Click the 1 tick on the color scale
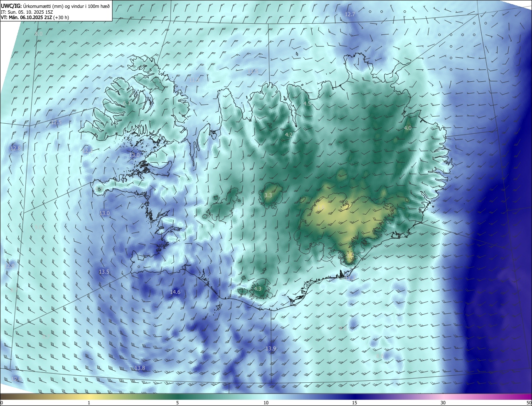Screen dimensions: 532x406 coord(89,403)
